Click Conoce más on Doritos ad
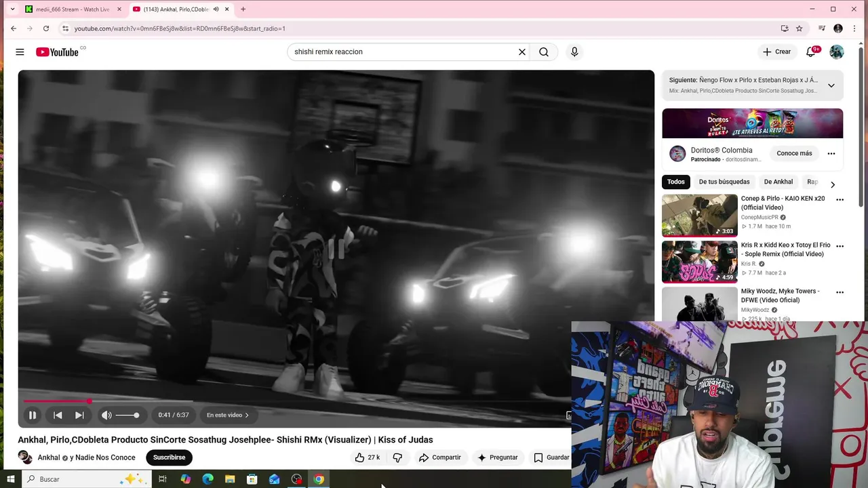The image size is (868, 488). 794,154
